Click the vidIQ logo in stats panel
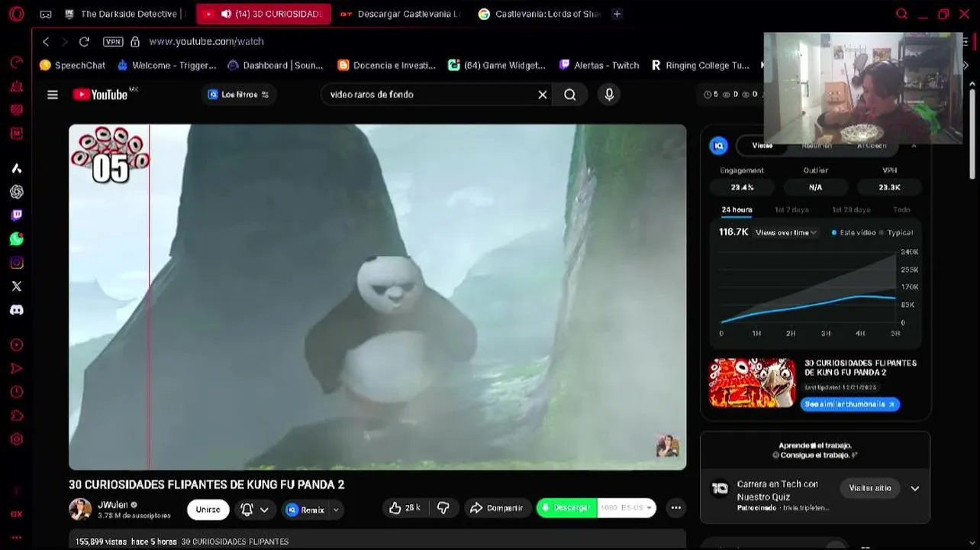The width and height of the screenshot is (980, 550). pyautogui.click(x=718, y=145)
